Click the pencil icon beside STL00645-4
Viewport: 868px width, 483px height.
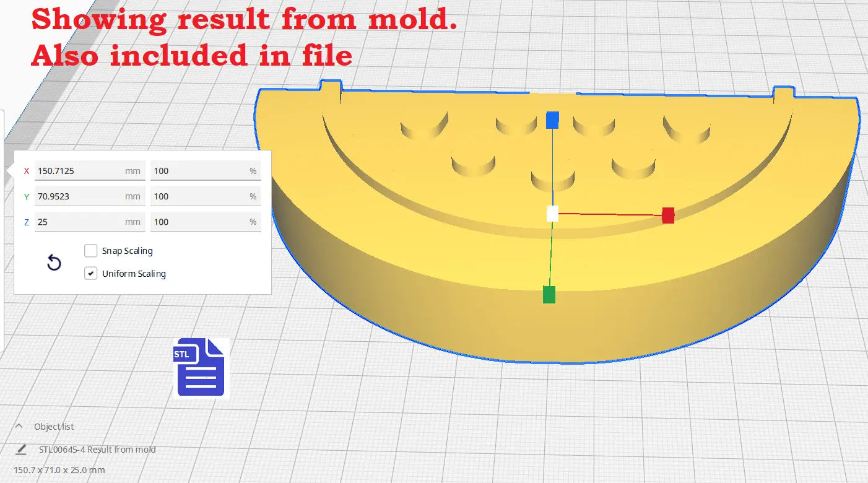coord(22,449)
